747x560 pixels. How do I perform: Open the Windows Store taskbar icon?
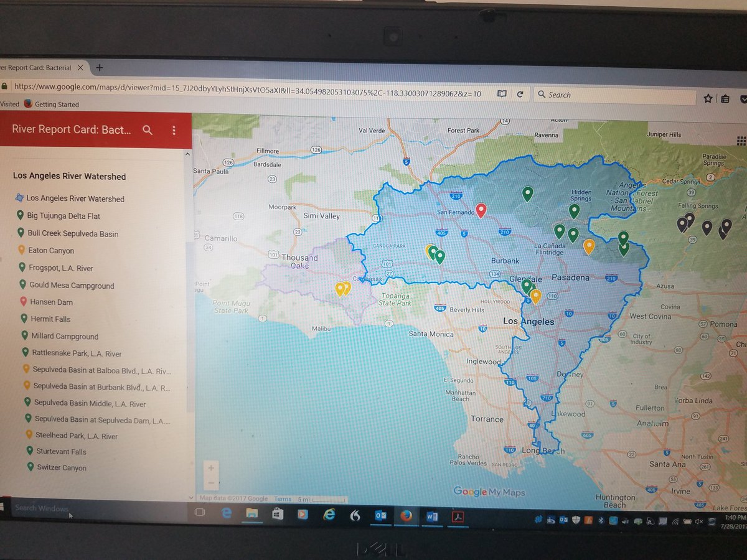pyautogui.click(x=277, y=514)
